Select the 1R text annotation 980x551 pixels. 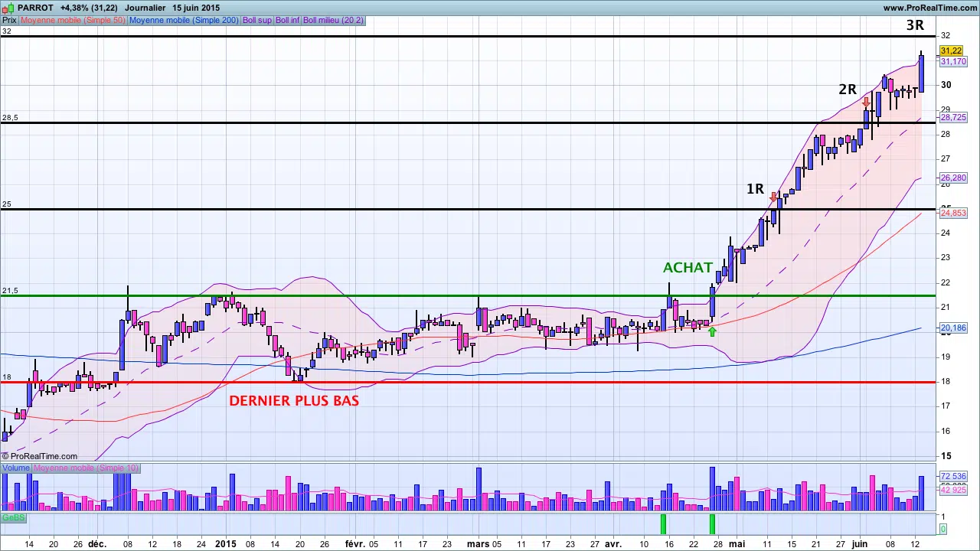point(755,189)
